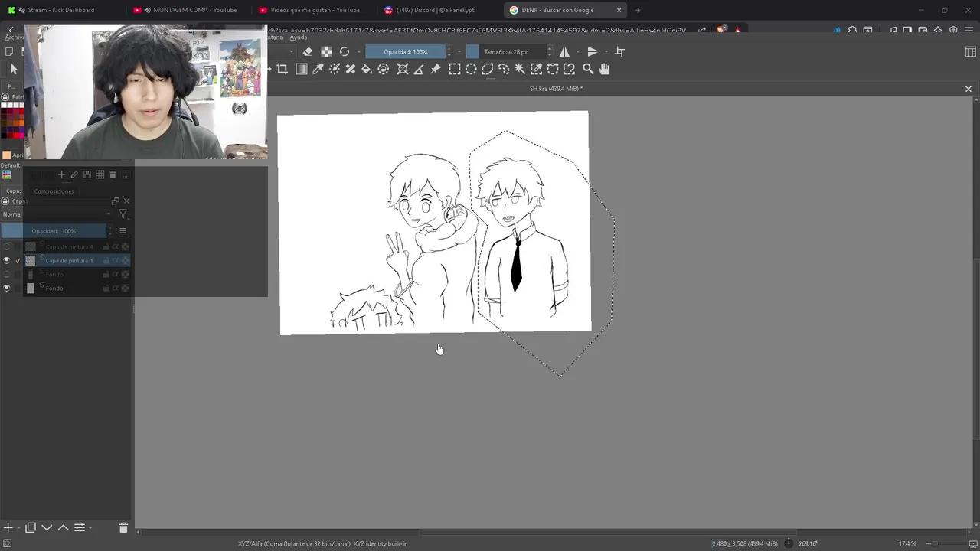Hide the bottom Fondo layer
Viewport: 980px width, 551px height.
click(7, 288)
